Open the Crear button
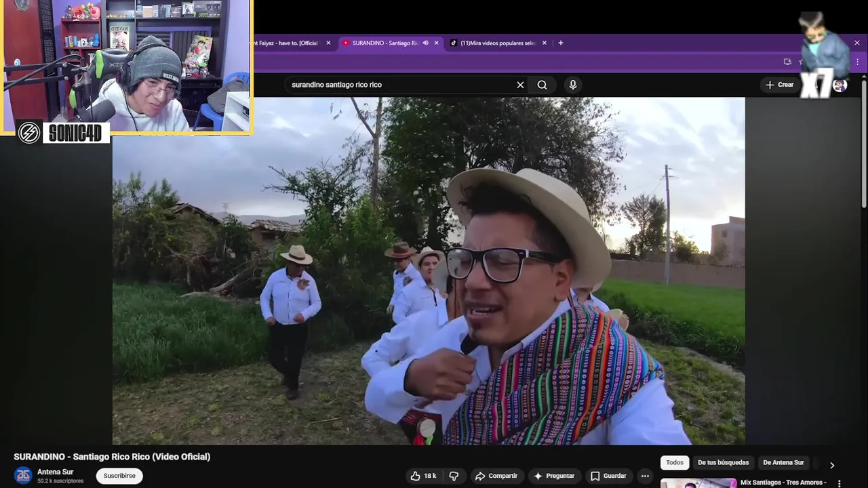868x488 pixels. [779, 85]
